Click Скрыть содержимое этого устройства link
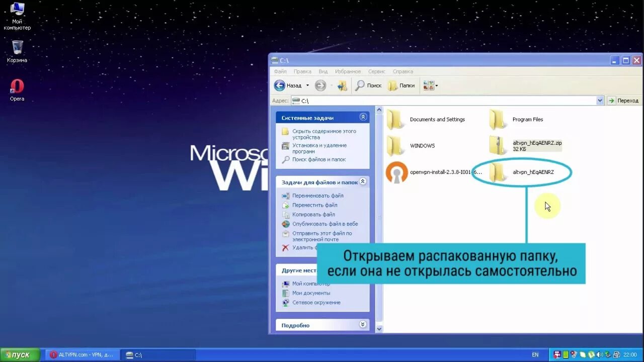This screenshot has height=362, width=644. click(x=324, y=134)
